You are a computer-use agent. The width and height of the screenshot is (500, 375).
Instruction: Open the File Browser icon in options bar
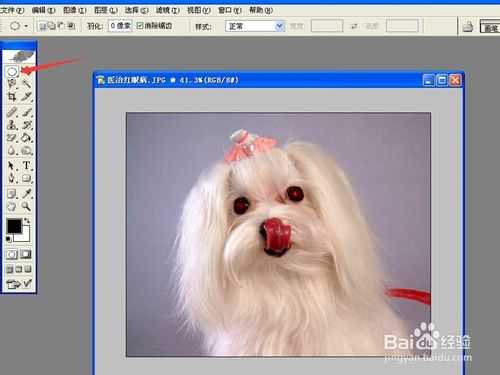pyautogui.click(x=468, y=27)
